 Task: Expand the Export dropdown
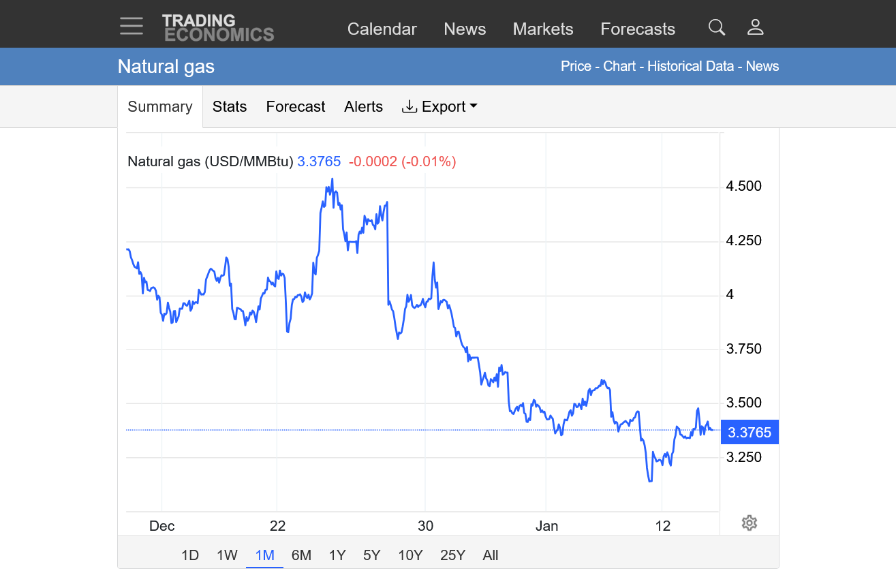tap(439, 107)
